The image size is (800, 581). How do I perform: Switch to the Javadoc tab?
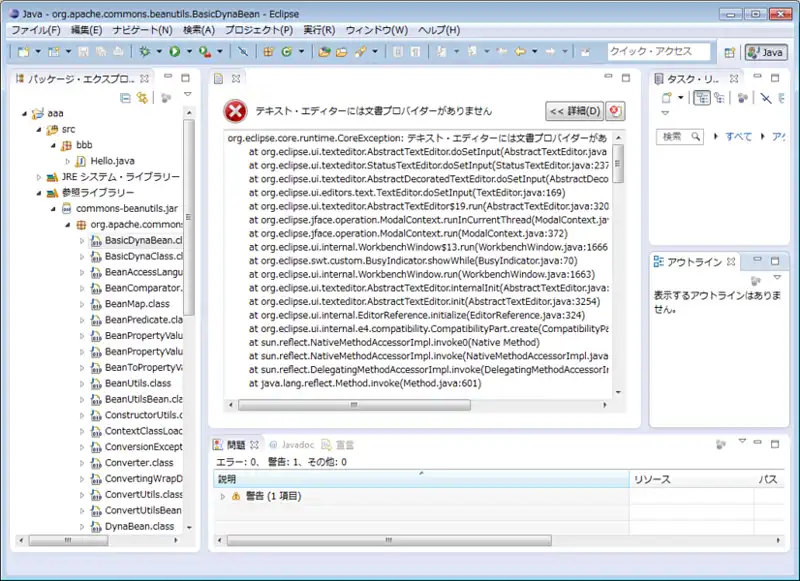[x=292, y=445]
